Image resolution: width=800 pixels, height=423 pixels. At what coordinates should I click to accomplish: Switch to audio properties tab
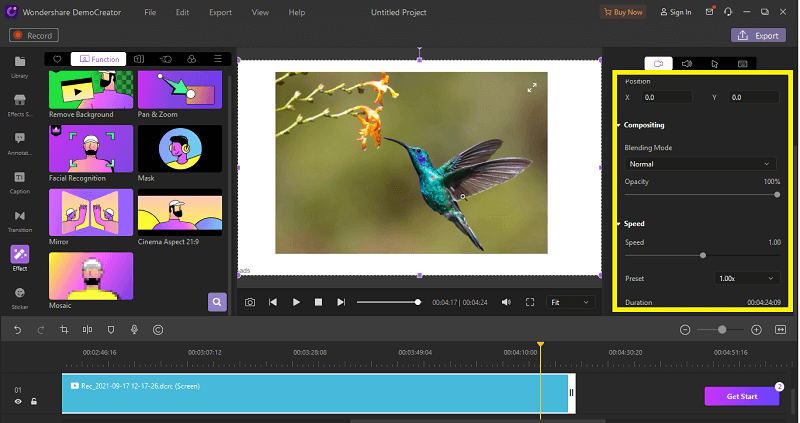pyautogui.click(x=687, y=64)
